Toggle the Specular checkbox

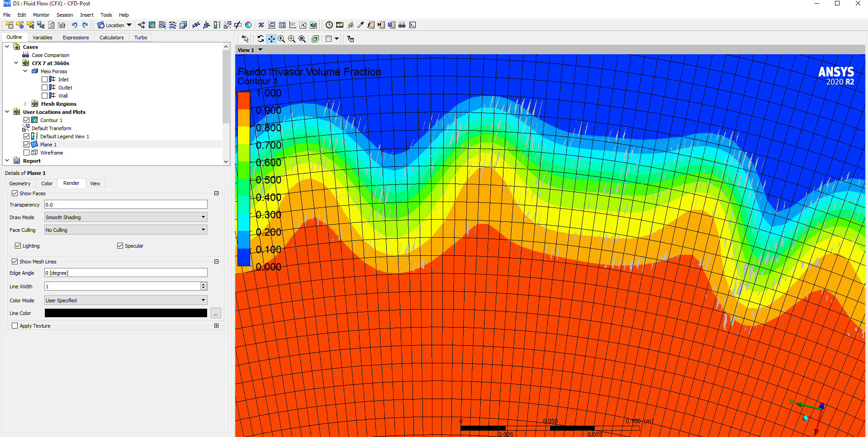(120, 246)
